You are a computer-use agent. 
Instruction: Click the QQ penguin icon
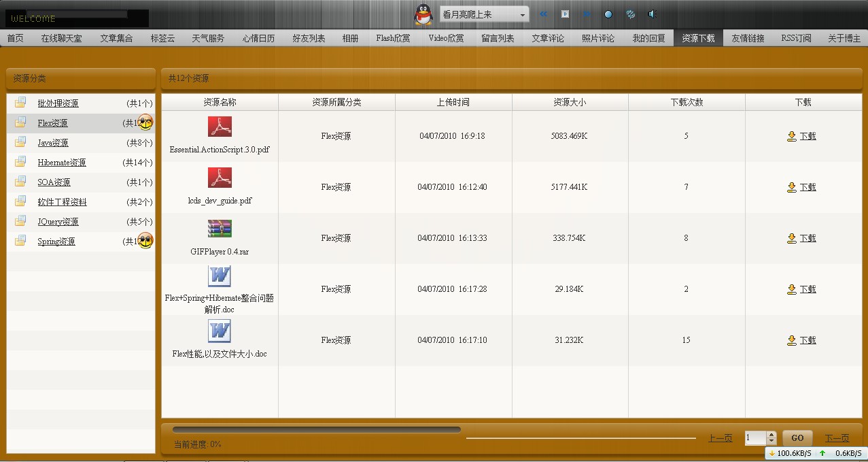pos(423,14)
